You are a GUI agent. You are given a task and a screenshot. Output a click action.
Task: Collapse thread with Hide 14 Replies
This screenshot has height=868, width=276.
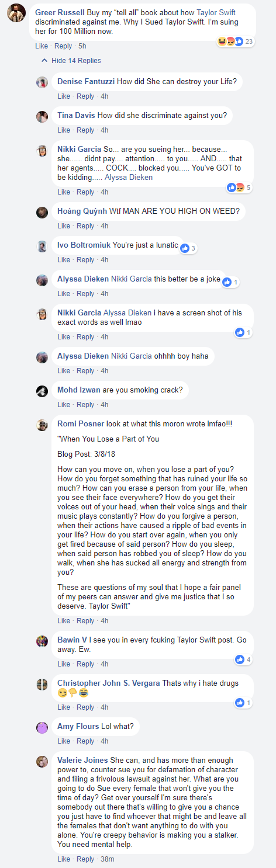point(76,61)
